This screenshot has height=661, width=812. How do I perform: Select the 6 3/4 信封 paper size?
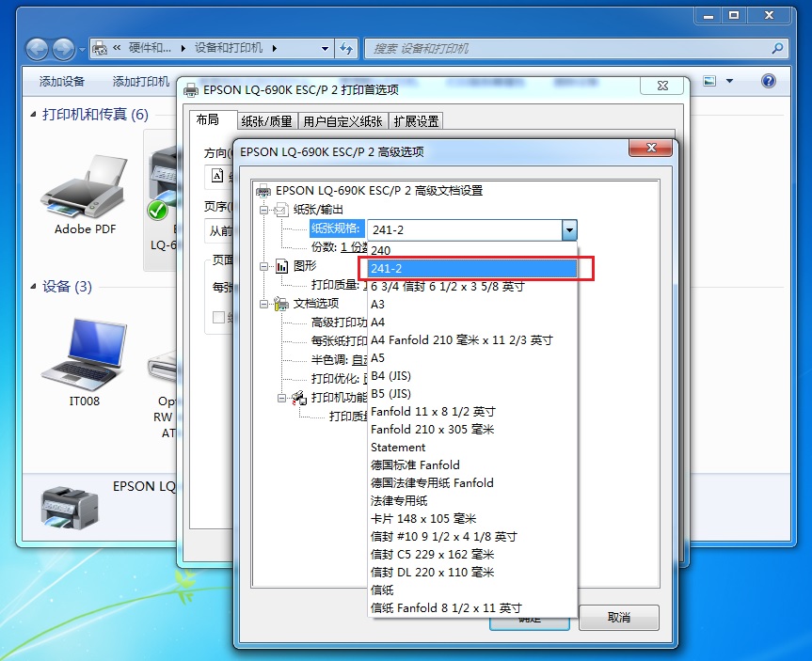click(x=472, y=286)
